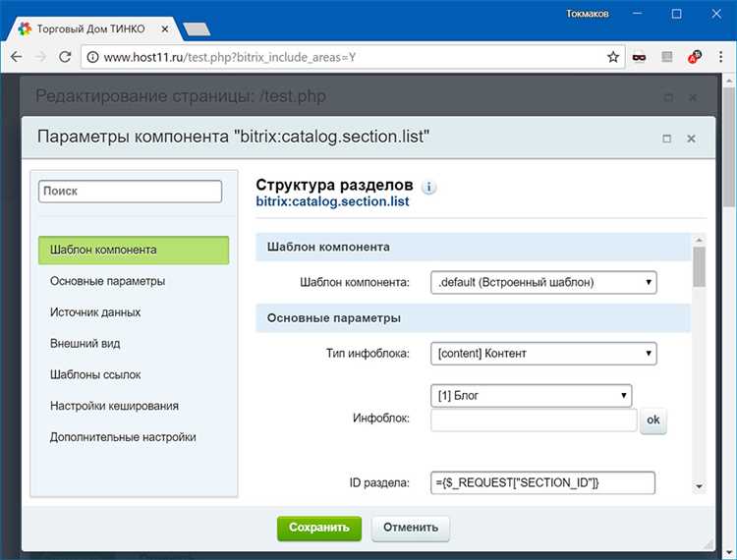Click the Основные параметры section header

tap(474, 318)
